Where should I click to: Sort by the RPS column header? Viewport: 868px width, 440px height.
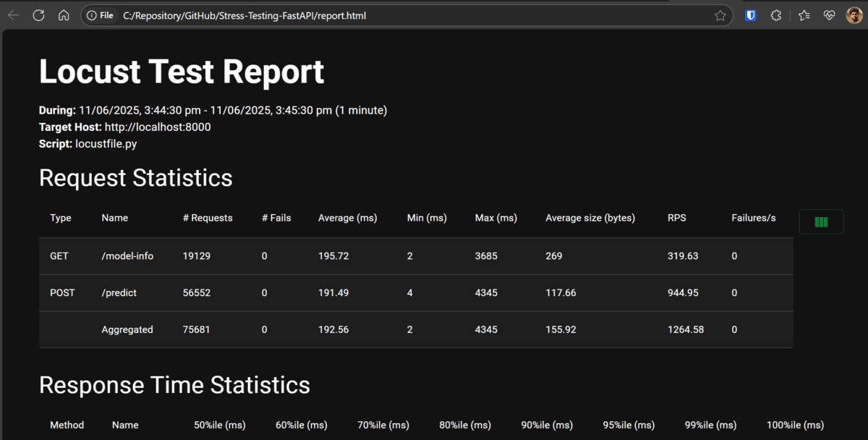click(x=677, y=218)
